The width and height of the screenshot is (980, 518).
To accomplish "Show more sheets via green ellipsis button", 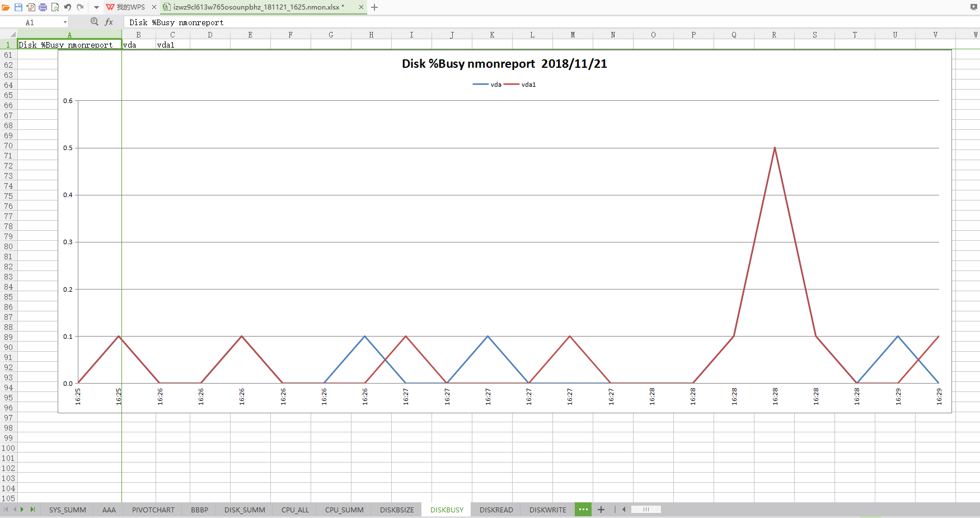I will point(583,510).
